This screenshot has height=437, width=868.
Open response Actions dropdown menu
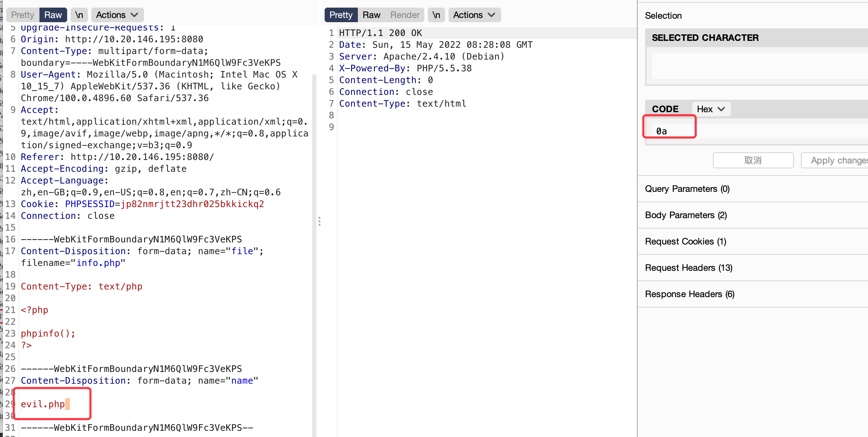point(474,15)
